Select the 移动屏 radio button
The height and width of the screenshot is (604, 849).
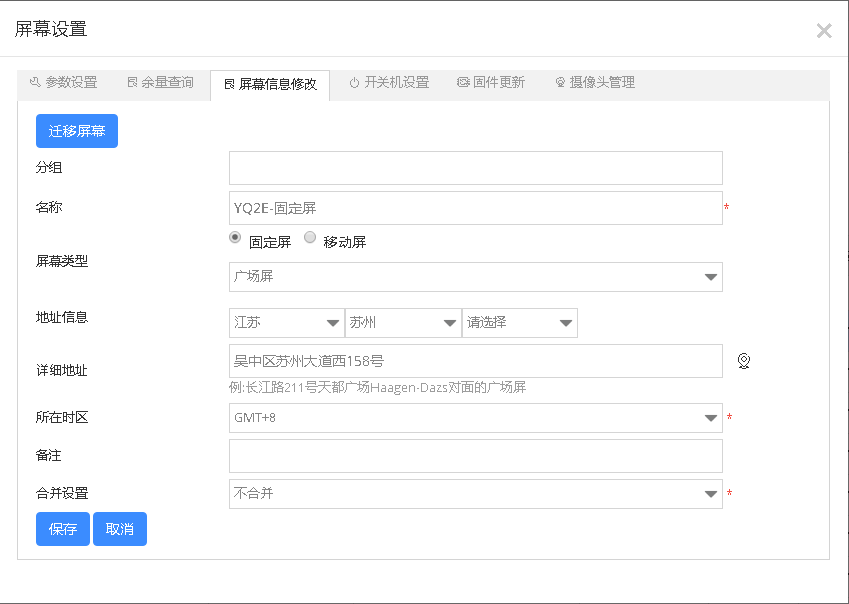coord(310,237)
